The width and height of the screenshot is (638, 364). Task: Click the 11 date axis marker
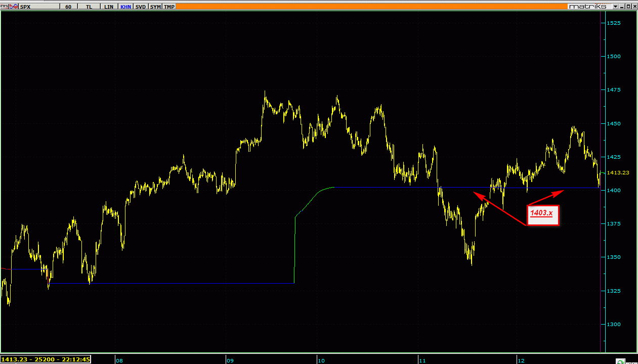(x=422, y=360)
